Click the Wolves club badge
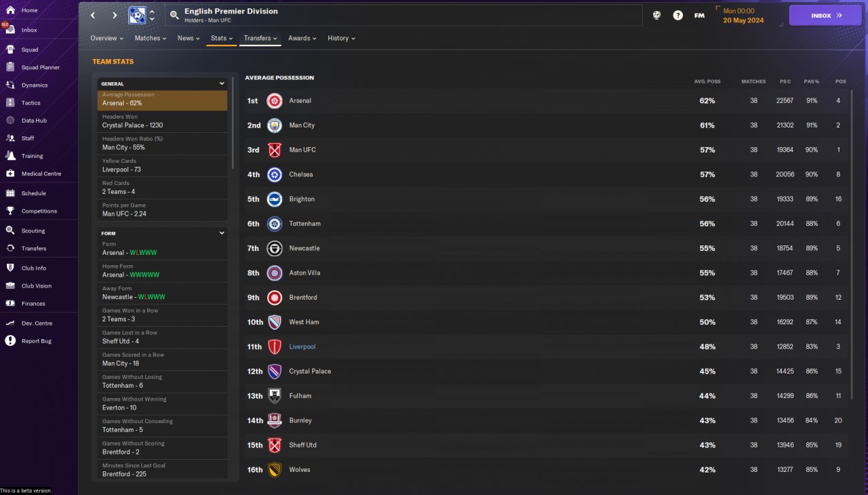 pyautogui.click(x=275, y=470)
